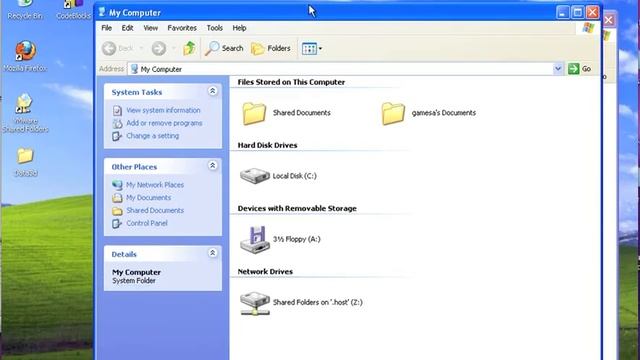Click the Go button
This screenshot has height=360, width=640.
(580, 69)
